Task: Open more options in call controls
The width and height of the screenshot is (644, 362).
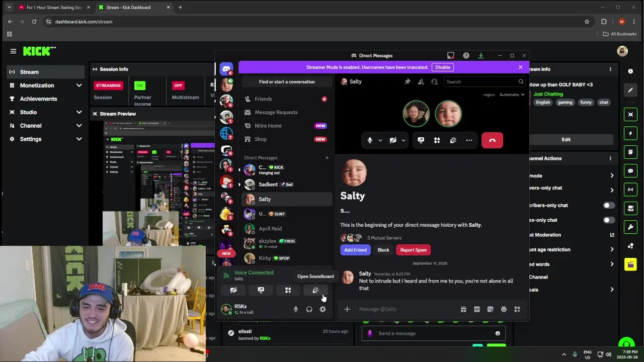Action: tap(469, 140)
